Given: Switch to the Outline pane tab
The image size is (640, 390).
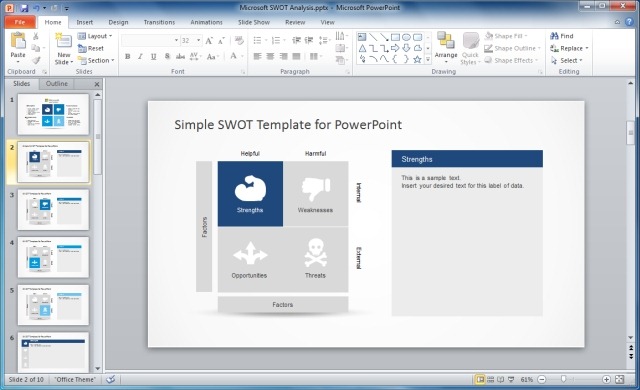Looking at the screenshot, I should tap(57, 84).
